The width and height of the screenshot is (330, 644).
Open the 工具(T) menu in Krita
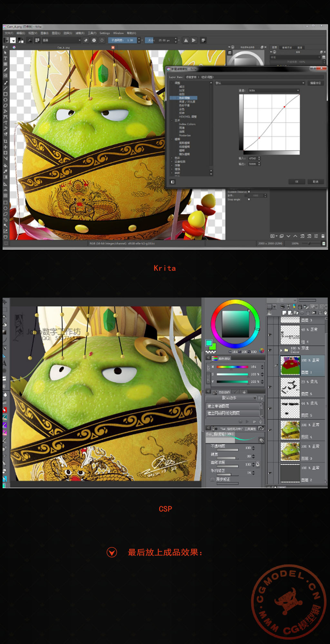[x=92, y=33]
